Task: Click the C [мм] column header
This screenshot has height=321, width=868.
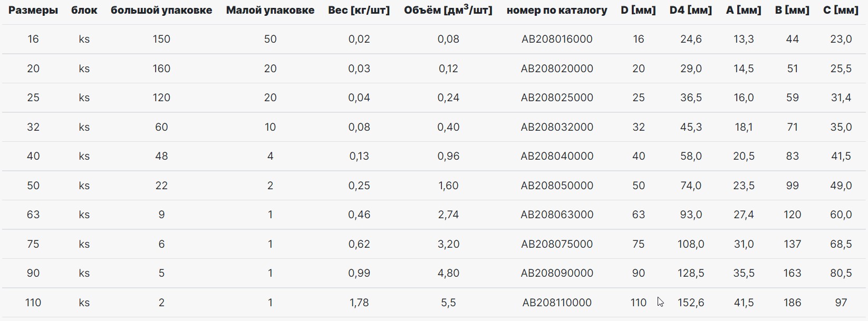Action: [841, 10]
